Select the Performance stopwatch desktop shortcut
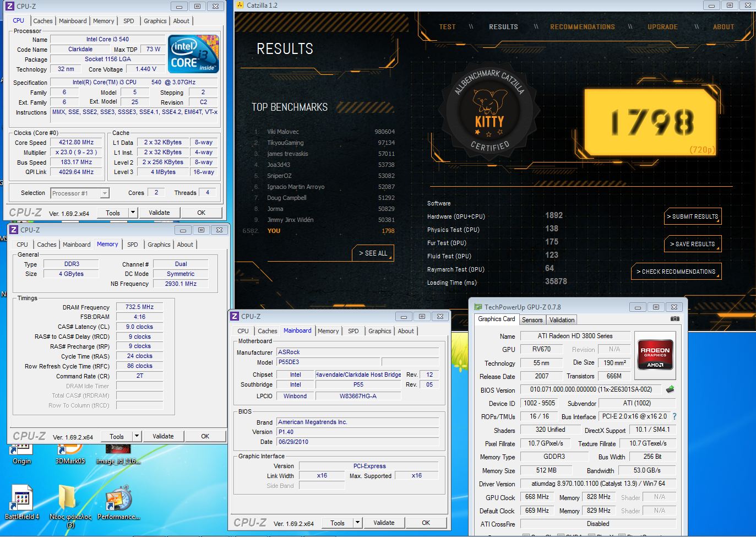This screenshot has width=756, height=537. pyautogui.click(x=118, y=502)
